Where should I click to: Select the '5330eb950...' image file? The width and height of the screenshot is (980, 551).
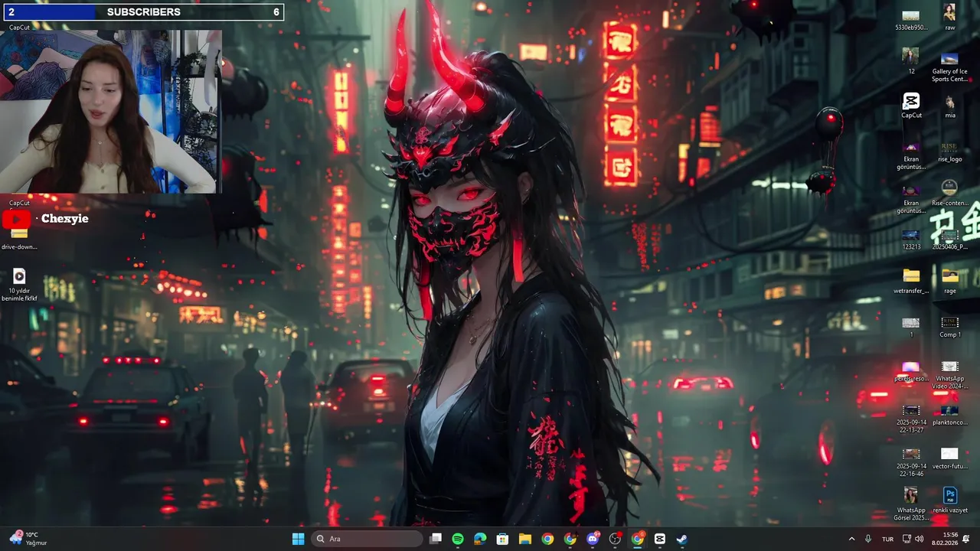pos(911,20)
